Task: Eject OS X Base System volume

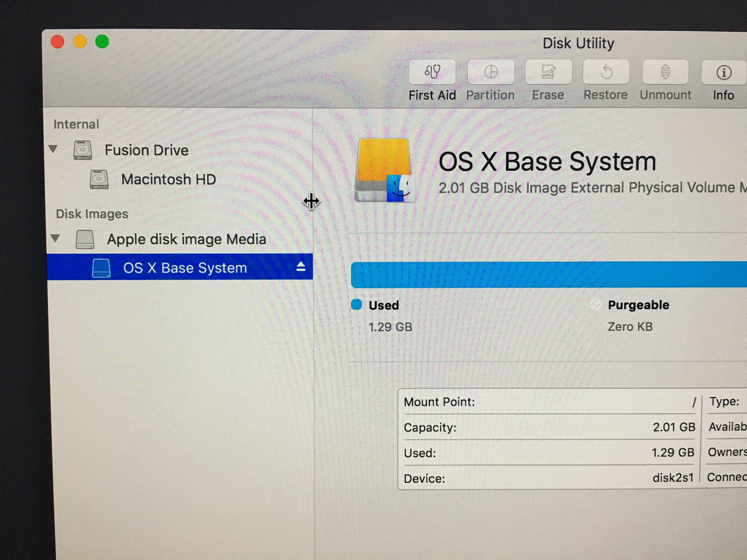Action: click(x=301, y=267)
